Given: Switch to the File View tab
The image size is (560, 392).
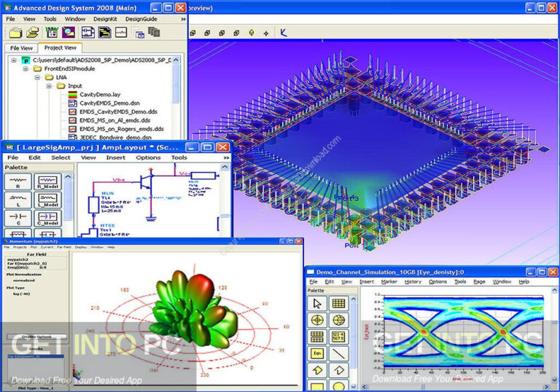Looking at the screenshot, I should click(x=21, y=48).
